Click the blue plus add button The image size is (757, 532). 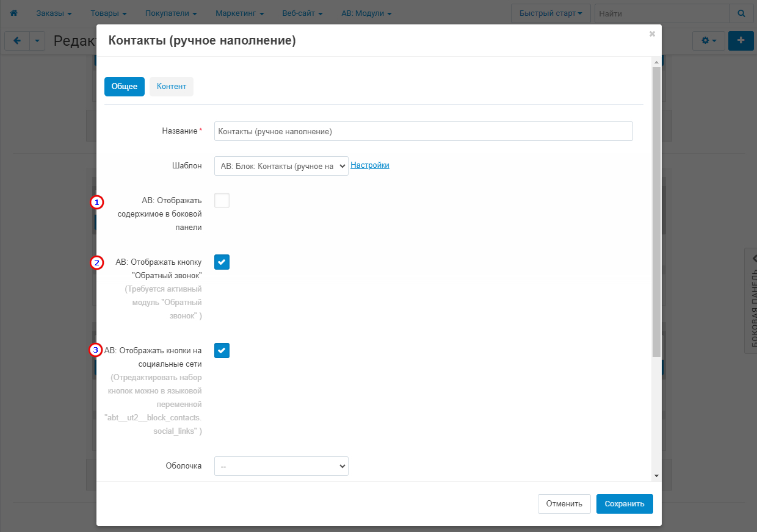tap(741, 41)
